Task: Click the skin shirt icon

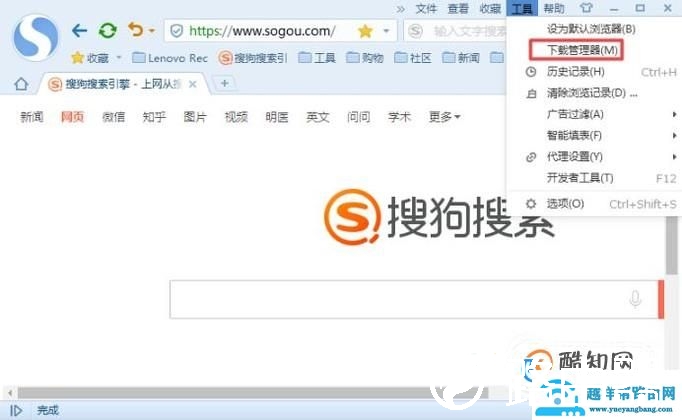Action: 586,8
